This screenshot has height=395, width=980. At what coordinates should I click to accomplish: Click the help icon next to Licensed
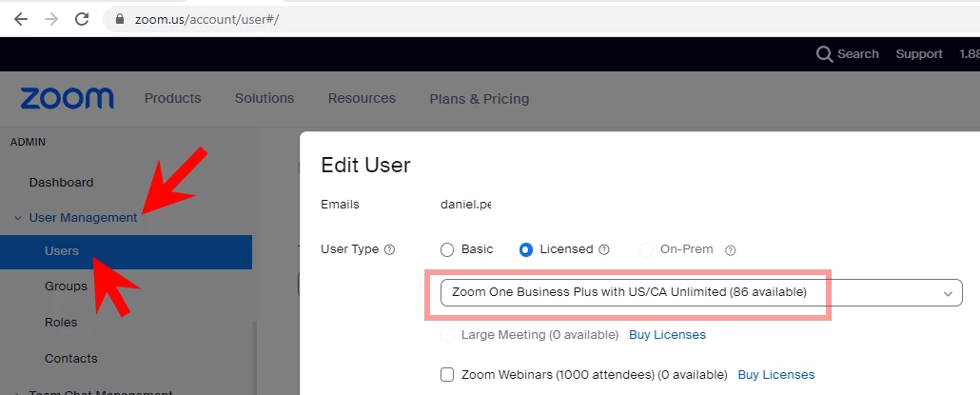point(604,250)
